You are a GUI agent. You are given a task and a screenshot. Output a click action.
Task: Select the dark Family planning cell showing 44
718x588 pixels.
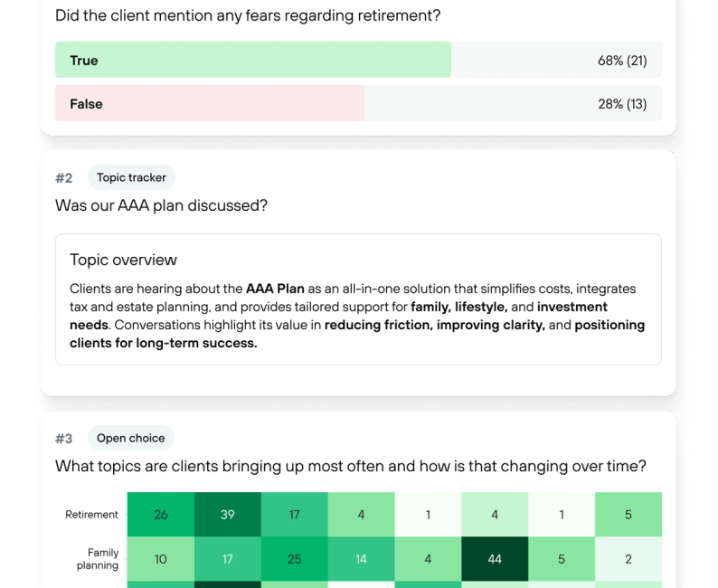495,559
